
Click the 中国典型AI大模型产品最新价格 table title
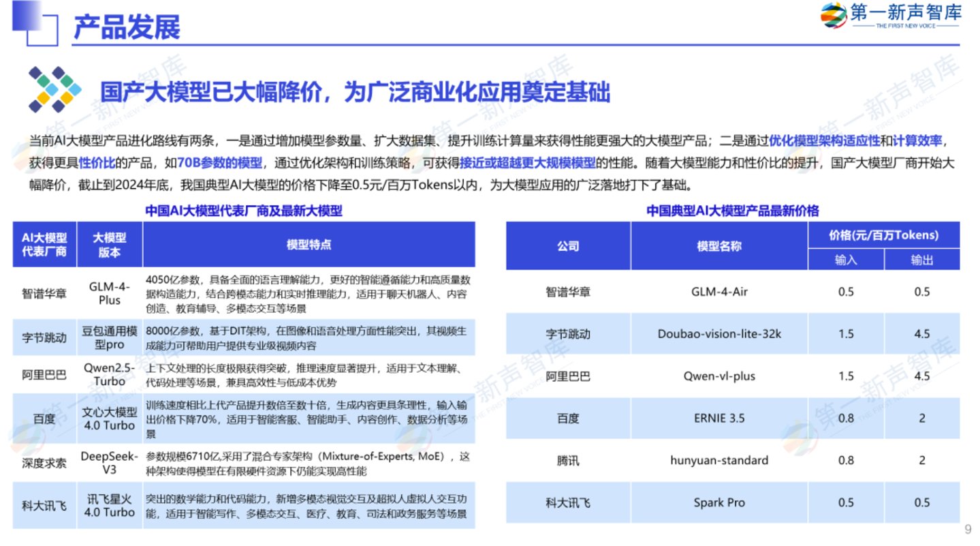732,211
